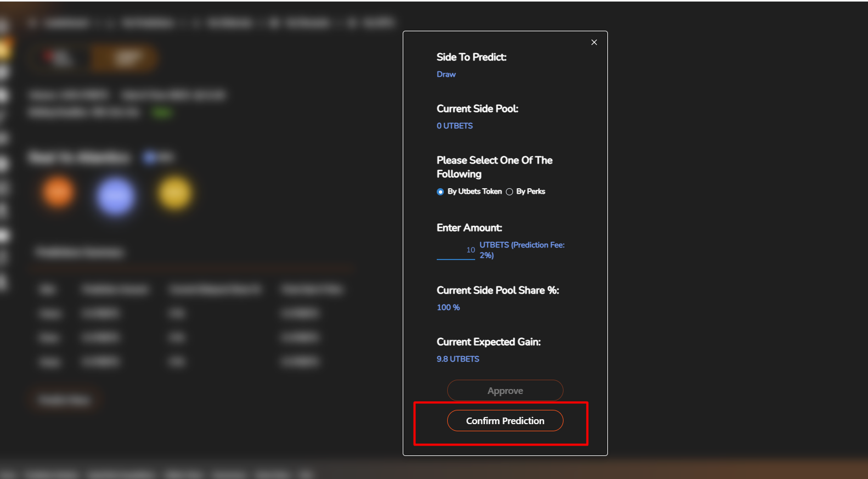Click the Confirm Prediction button
Image resolution: width=868 pixels, height=479 pixels.
505,421
